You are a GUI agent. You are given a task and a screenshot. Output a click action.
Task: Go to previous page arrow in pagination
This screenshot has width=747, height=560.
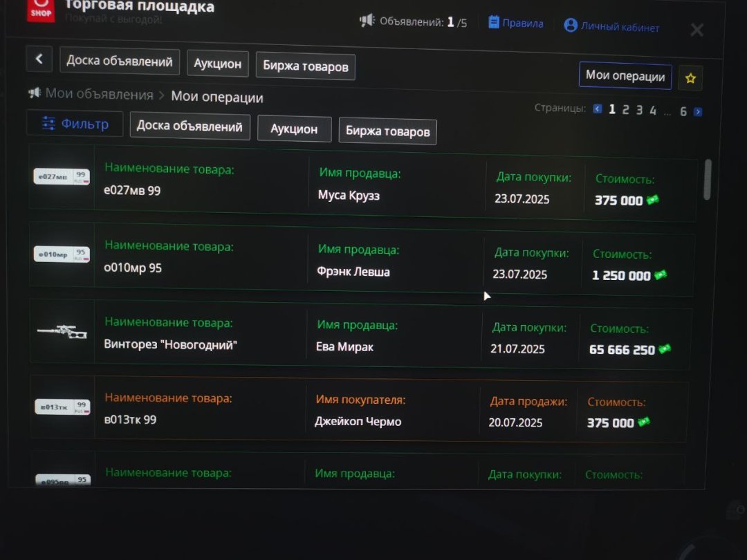click(597, 109)
